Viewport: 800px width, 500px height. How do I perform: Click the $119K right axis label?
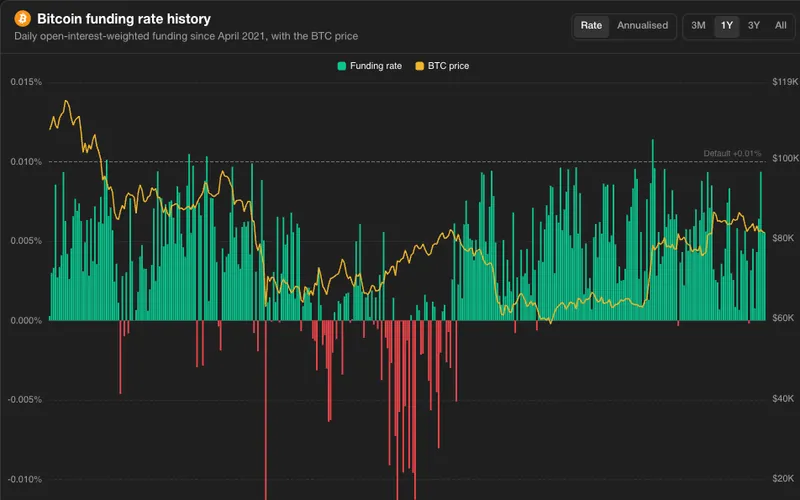point(785,82)
